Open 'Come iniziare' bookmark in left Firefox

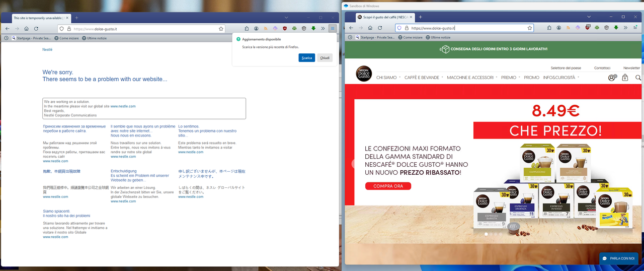pyautogui.click(x=66, y=38)
